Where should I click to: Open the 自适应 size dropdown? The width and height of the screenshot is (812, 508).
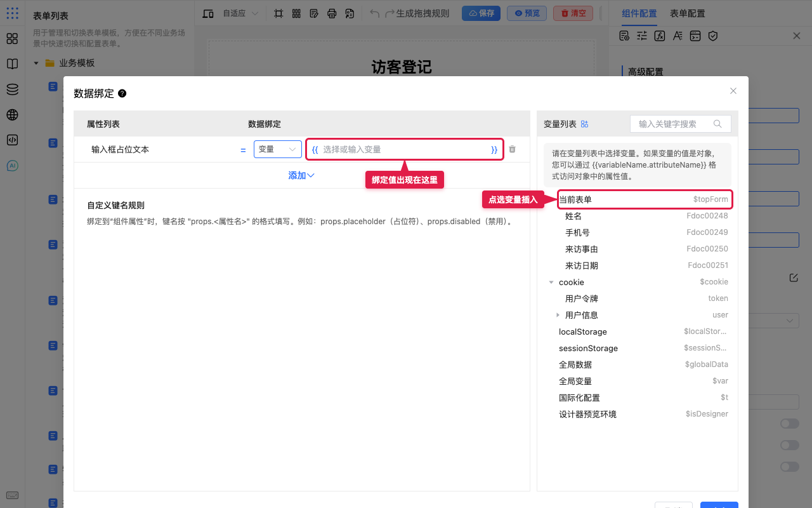[x=240, y=13]
